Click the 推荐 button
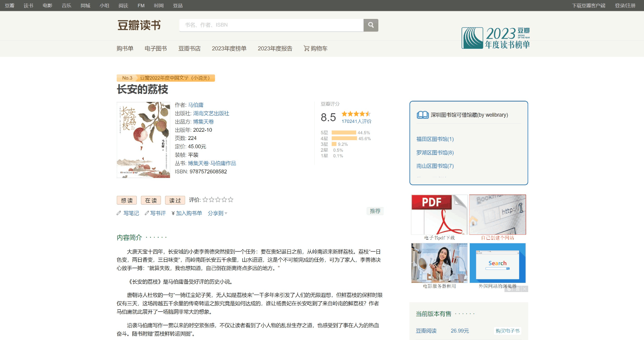Screen dimensions: 644x340 (375, 211)
